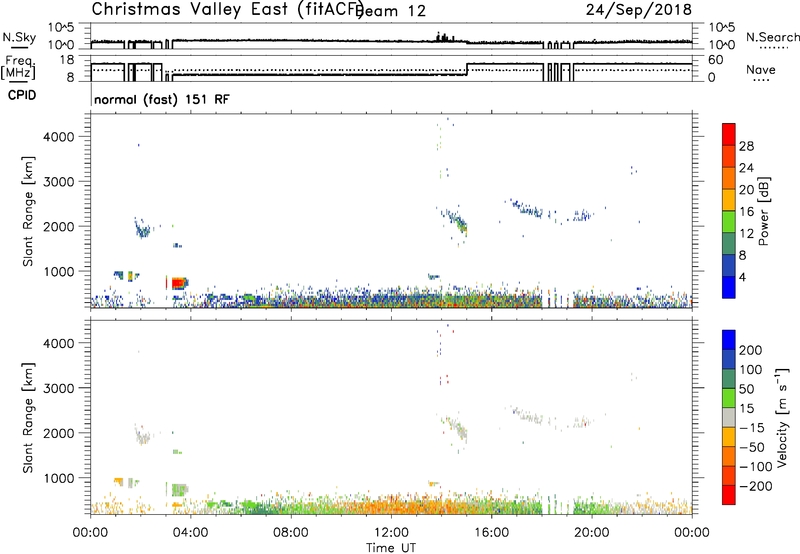This screenshot has width=800, height=554.
Task: Click the 'Christmas Valley East (fitACF)' title
Action: 228,10
